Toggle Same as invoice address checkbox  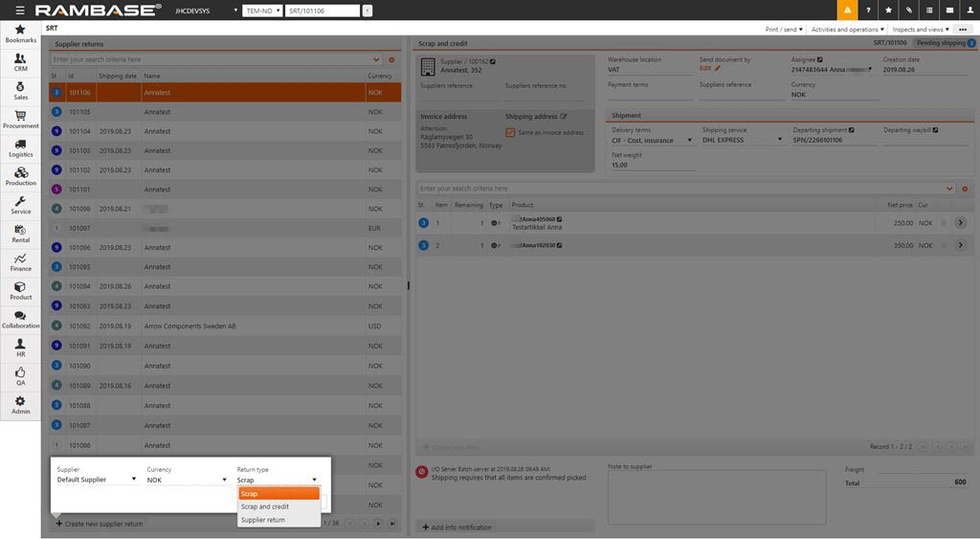click(x=510, y=133)
